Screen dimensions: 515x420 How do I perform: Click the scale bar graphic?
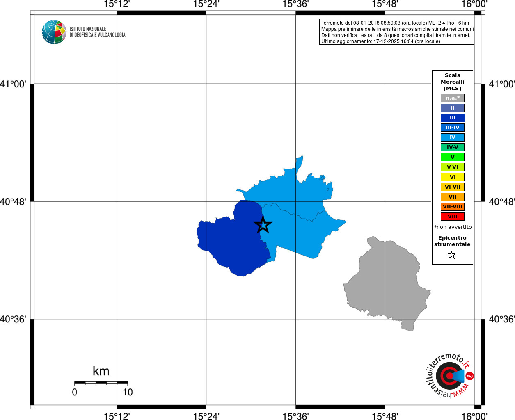101,383
